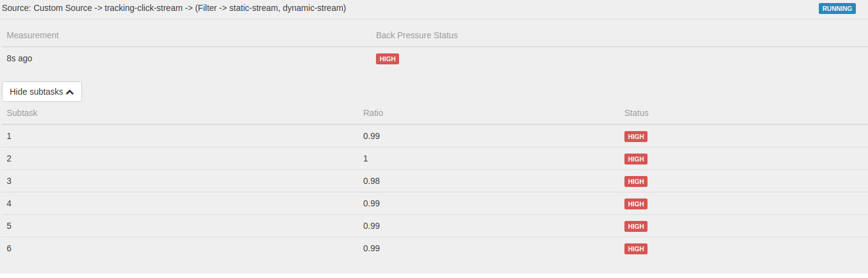Click the Measurement column header

pyautogui.click(x=33, y=35)
